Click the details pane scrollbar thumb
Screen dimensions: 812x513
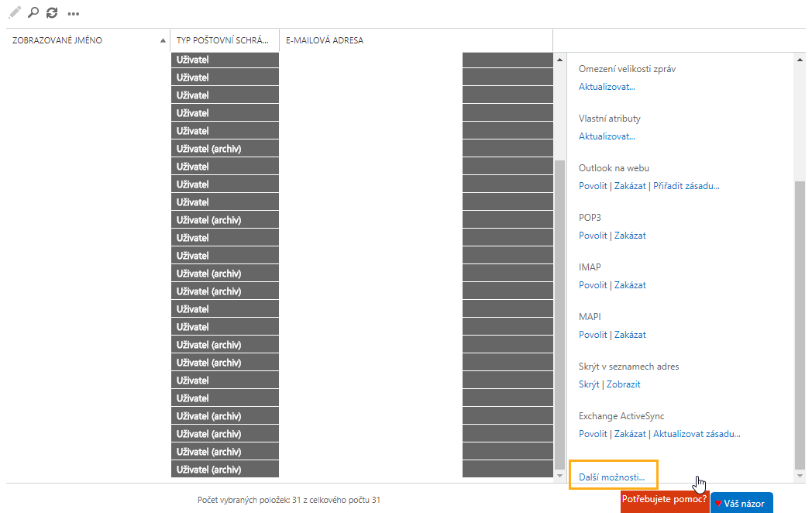pos(800,325)
